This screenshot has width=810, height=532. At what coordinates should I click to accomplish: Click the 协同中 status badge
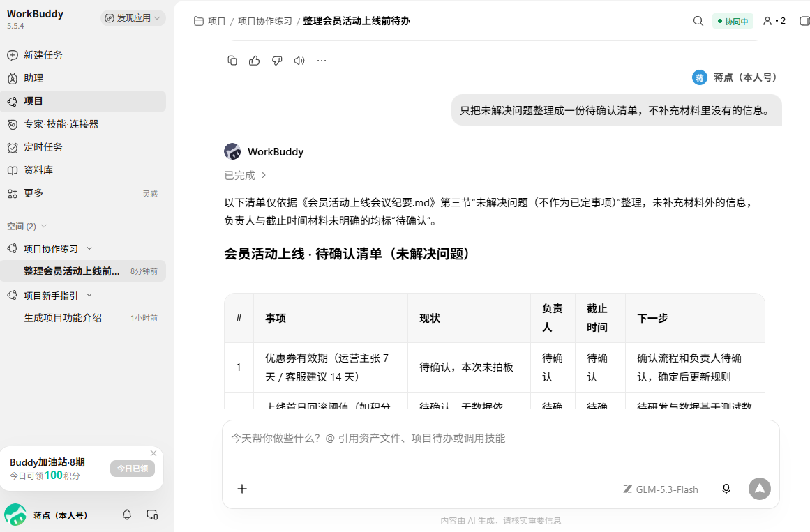click(733, 21)
